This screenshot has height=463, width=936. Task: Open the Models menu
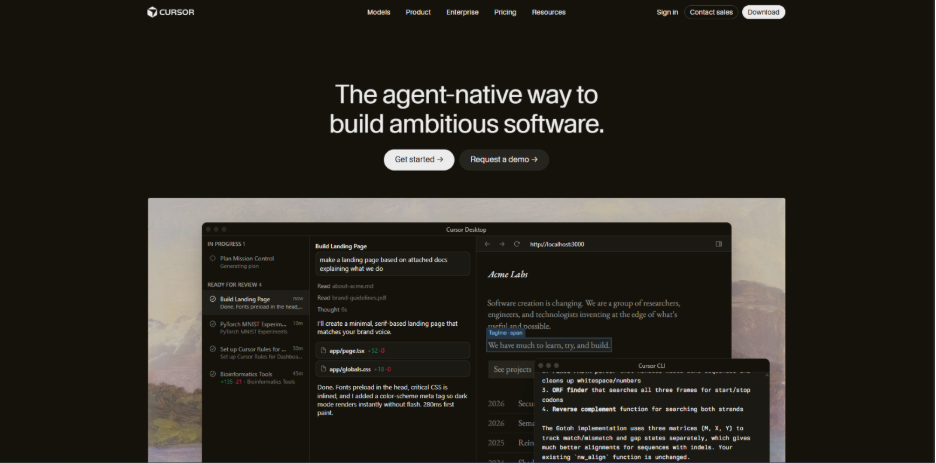[x=378, y=12]
